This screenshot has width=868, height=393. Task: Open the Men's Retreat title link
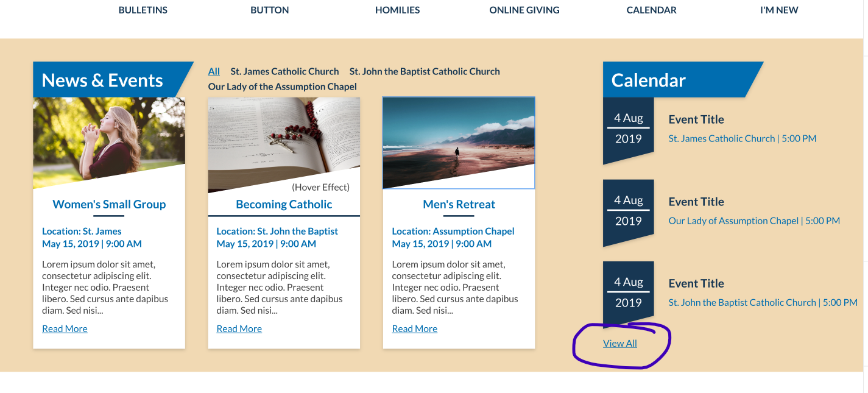pyautogui.click(x=459, y=204)
